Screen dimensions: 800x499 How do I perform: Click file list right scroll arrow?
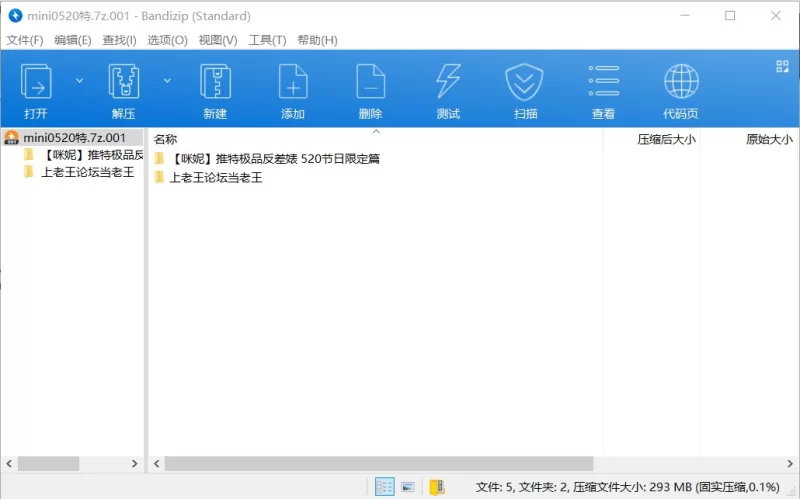790,463
